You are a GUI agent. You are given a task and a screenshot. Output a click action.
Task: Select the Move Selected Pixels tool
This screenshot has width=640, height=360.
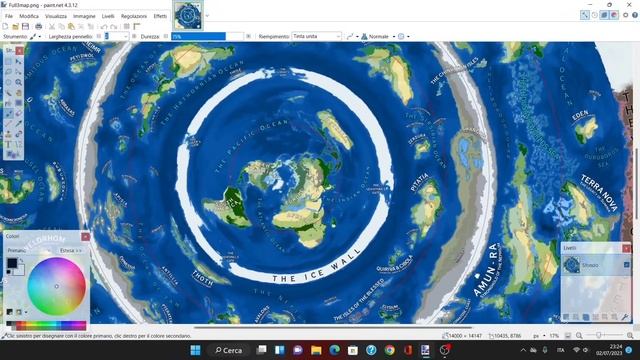pyautogui.click(x=19, y=62)
